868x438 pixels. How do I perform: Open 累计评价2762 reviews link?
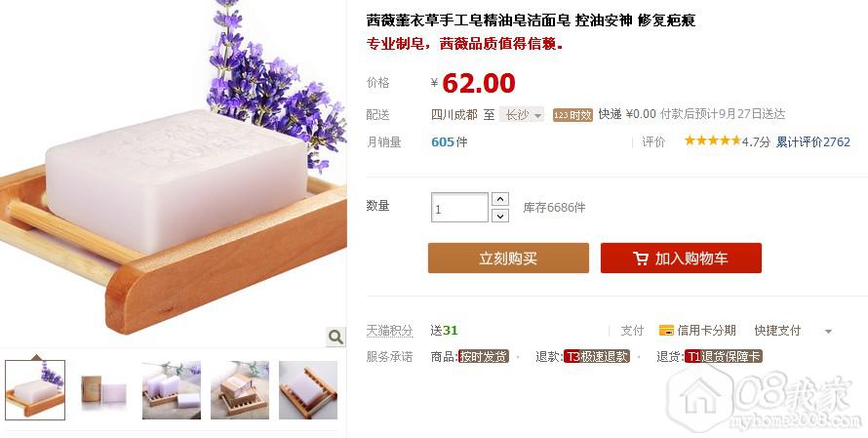[x=812, y=141]
